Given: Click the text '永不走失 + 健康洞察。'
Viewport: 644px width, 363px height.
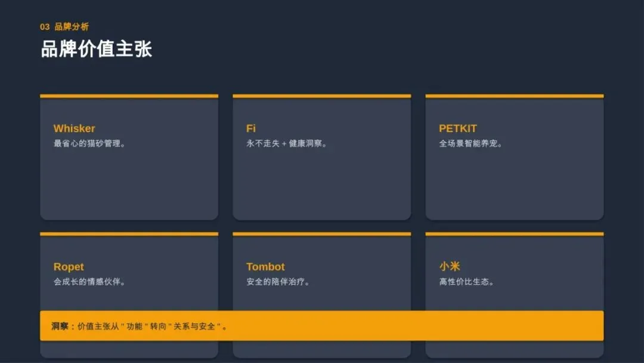Looking at the screenshot, I should click(286, 143).
